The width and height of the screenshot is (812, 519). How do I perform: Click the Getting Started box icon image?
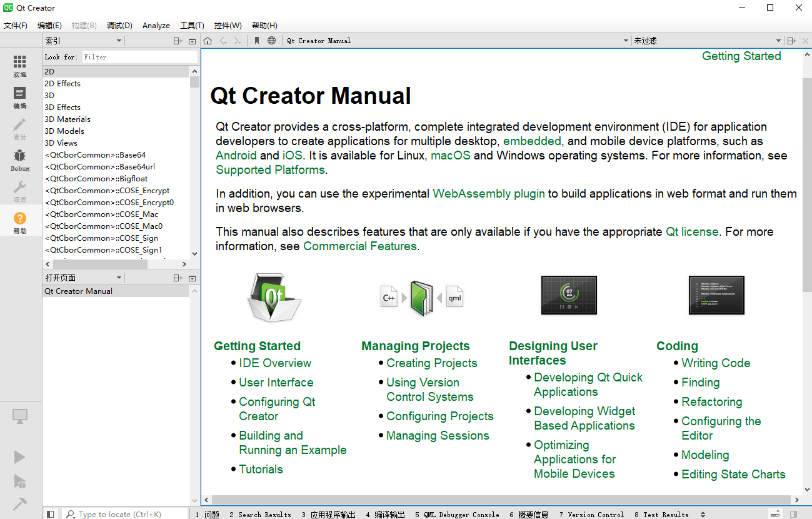(274, 298)
